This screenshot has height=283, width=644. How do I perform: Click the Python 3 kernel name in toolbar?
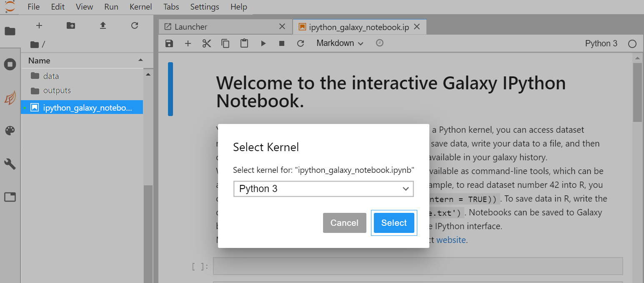pos(601,43)
